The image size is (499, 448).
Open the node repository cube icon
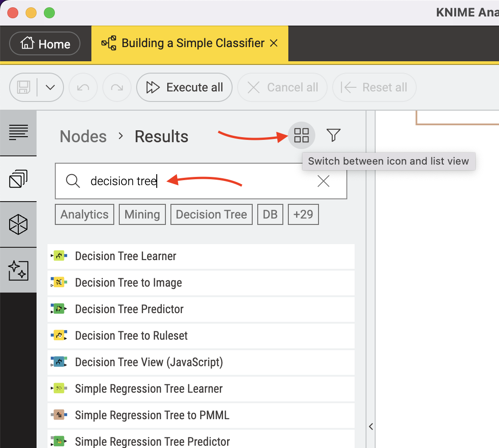(18, 224)
